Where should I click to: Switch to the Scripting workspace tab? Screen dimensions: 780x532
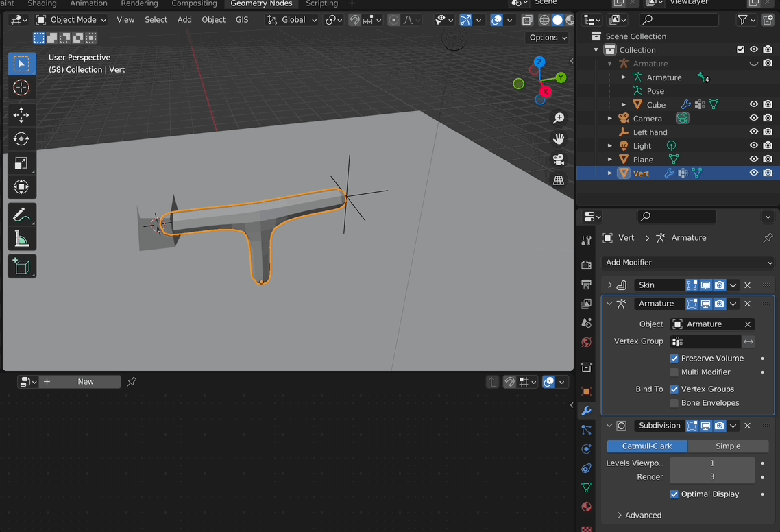coord(321,4)
